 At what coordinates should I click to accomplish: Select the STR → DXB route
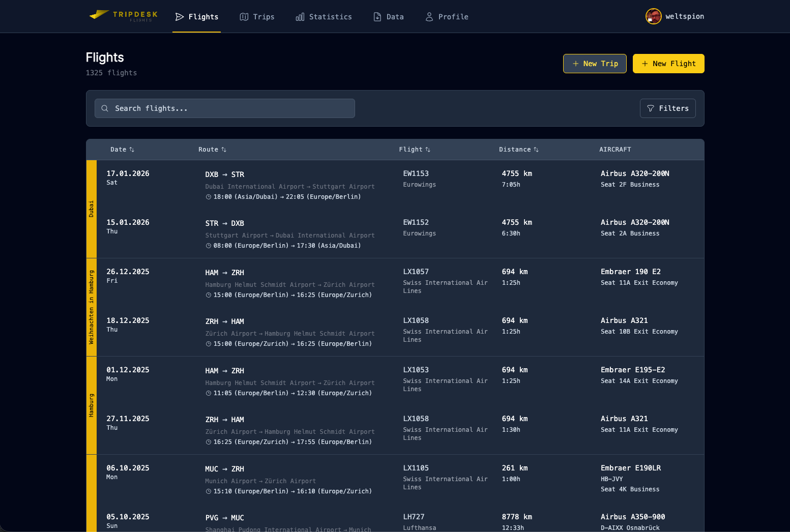click(x=224, y=223)
